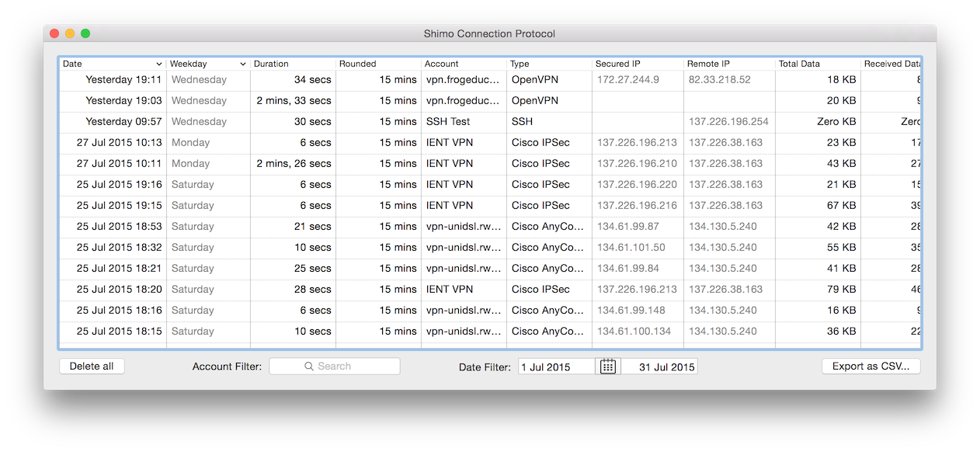Click remote IP 82.33.218.52

(720, 80)
